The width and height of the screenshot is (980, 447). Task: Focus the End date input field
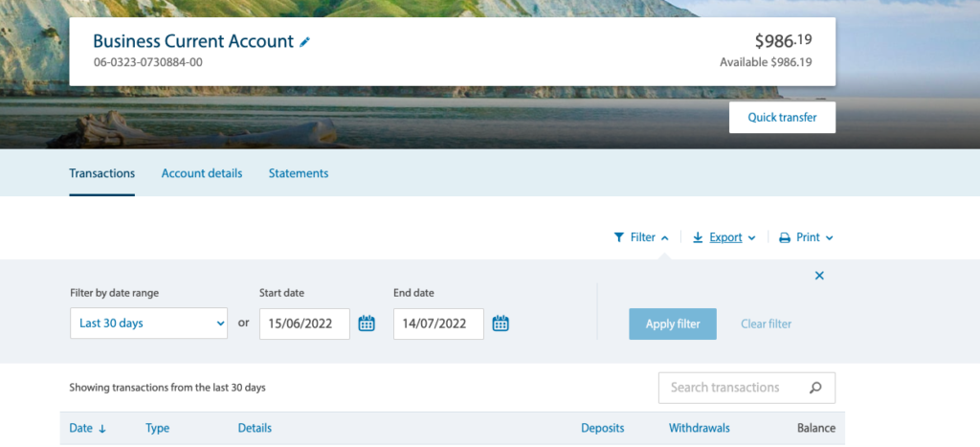coord(438,324)
